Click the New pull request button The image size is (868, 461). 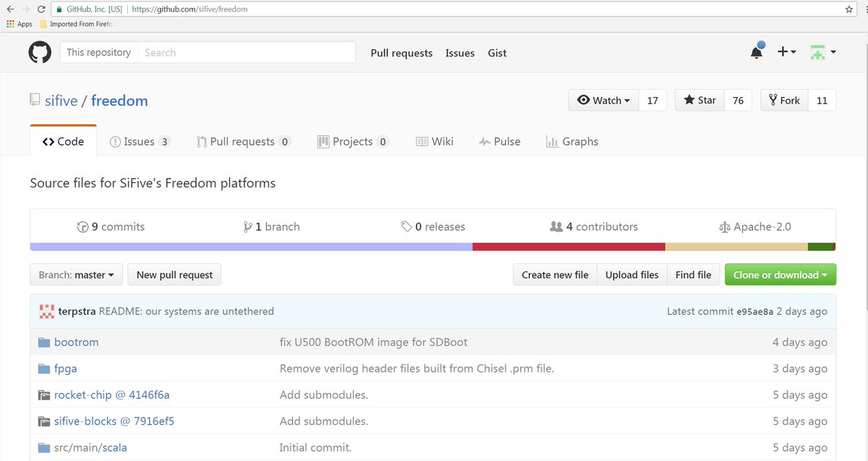[174, 275]
